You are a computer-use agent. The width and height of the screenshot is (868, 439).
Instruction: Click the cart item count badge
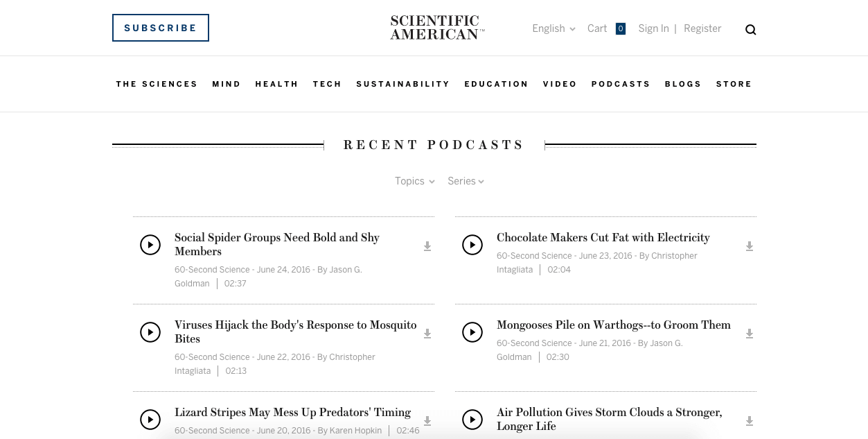click(x=621, y=28)
